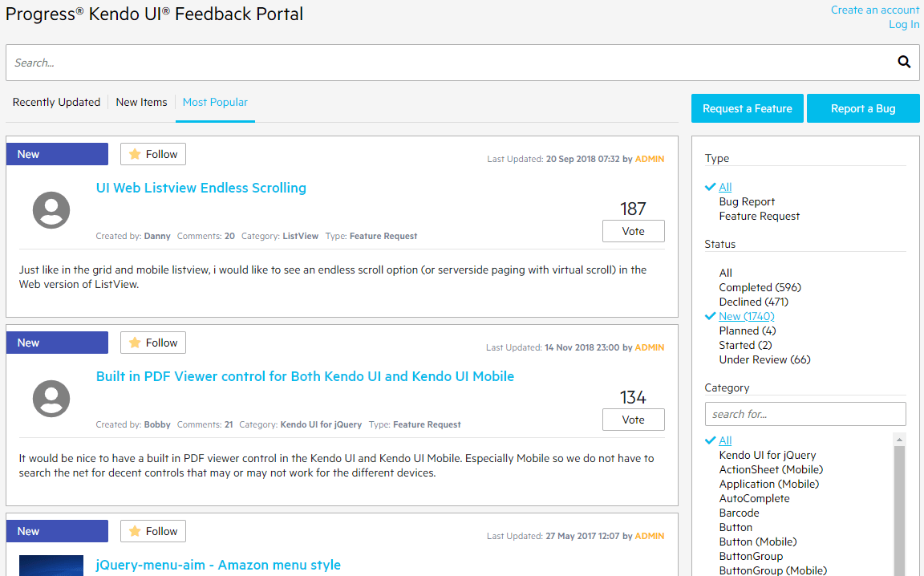Click creator name Bobby

tap(156, 424)
